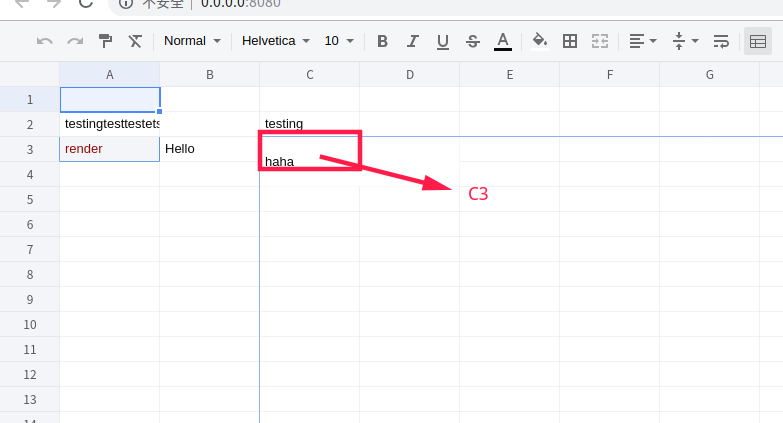Viewport: 783px width, 423px height.
Task: Click the address bar URL 0.0.0.0:8080
Action: pos(241,3)
